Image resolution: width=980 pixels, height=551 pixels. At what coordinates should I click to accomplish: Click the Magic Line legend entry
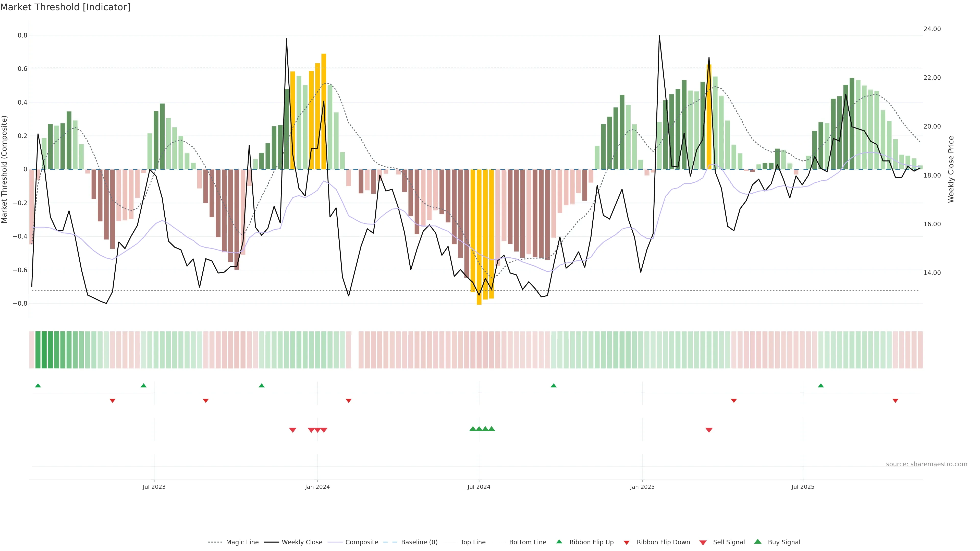242,542
